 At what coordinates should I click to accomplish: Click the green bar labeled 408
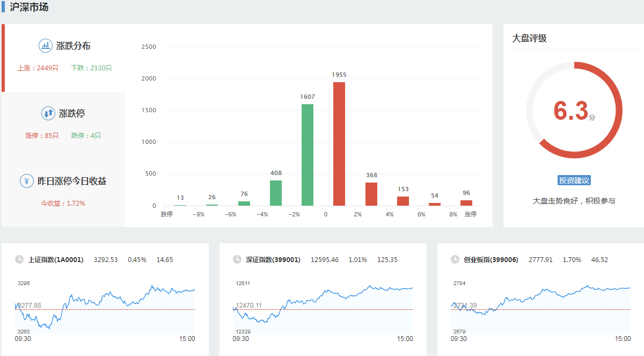pyautogui.click(x=276, y=193)
